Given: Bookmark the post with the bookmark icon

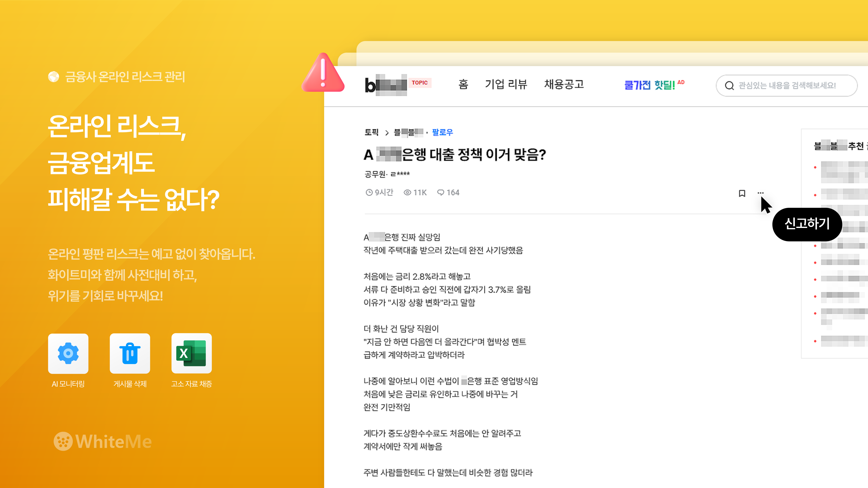Looking at the screenshot, I should coord(742,193).
